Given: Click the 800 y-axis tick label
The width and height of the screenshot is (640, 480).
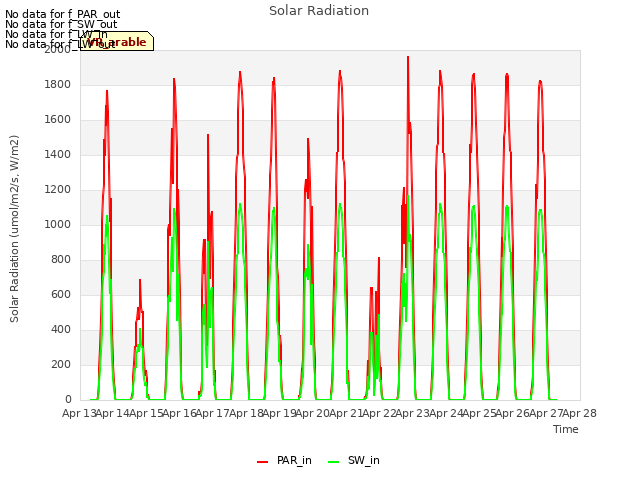Looking at the screenshot, I should click(x=61, y=260).
